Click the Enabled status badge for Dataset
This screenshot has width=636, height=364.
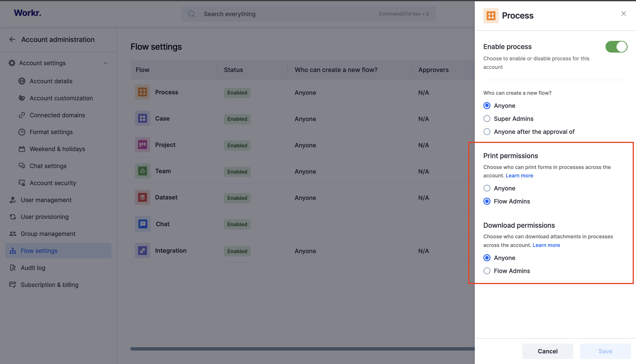(237, 198)
